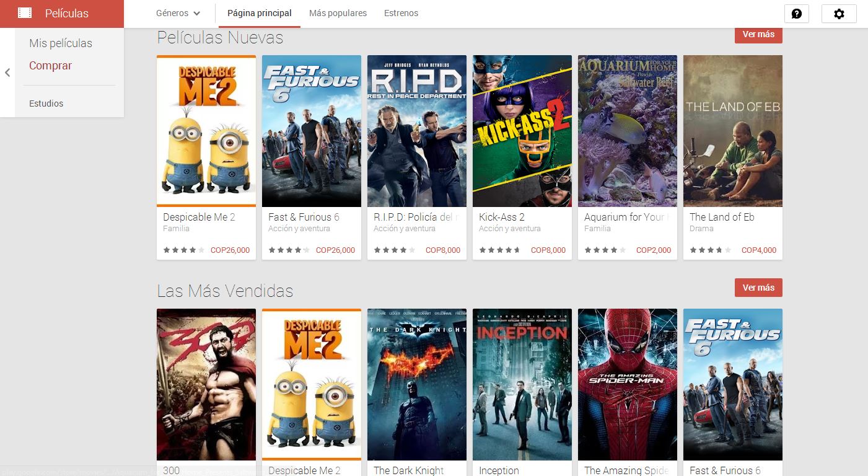868x476 pixels.
Task: Click the Kick-Ass 2 title link
Action: pyautogui.click(x=502, y=217)
